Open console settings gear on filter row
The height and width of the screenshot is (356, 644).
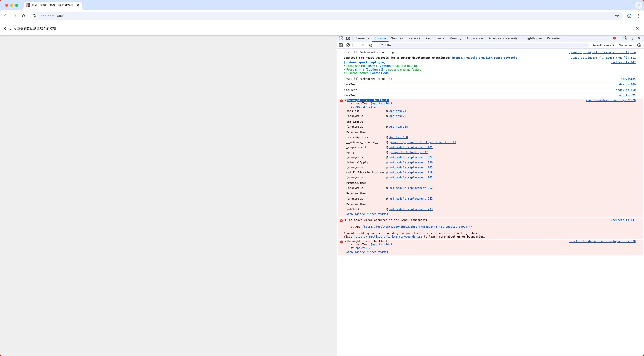pos(639,45)
